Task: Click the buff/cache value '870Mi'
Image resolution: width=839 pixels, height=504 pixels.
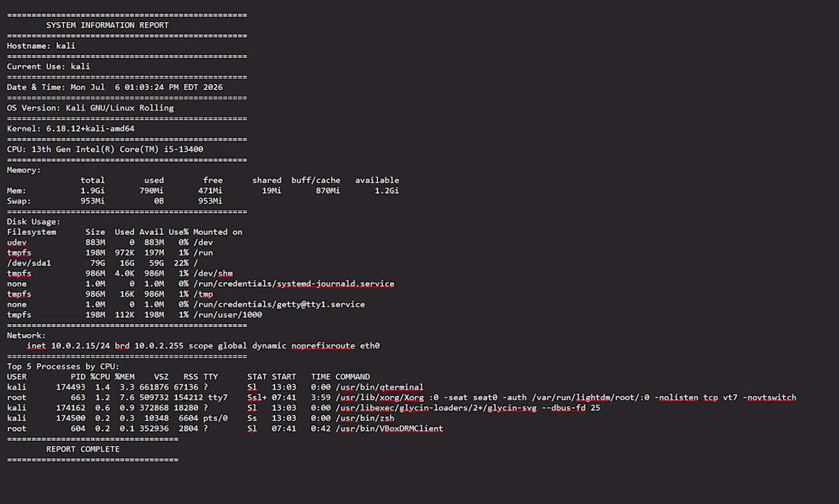Action: tap(327, 191)
